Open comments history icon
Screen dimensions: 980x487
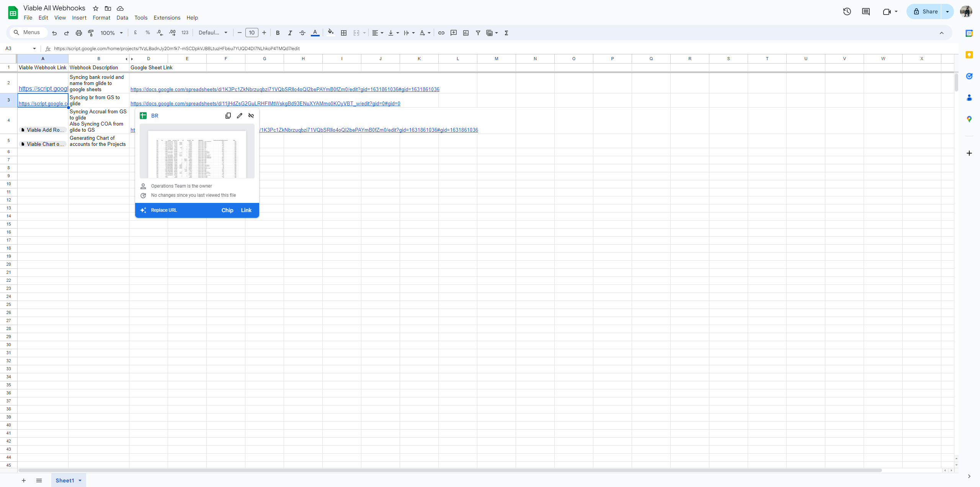pos(866,11)
